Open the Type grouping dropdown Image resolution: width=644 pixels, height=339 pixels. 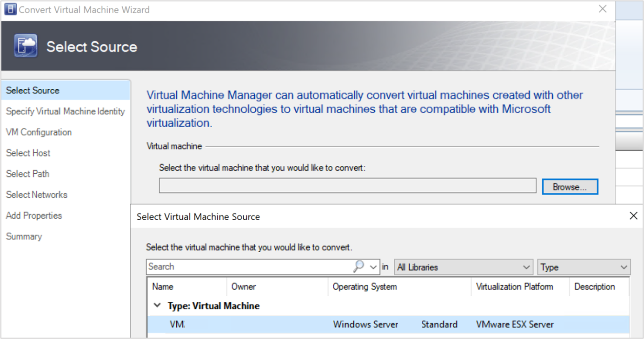tap(584, 267)
